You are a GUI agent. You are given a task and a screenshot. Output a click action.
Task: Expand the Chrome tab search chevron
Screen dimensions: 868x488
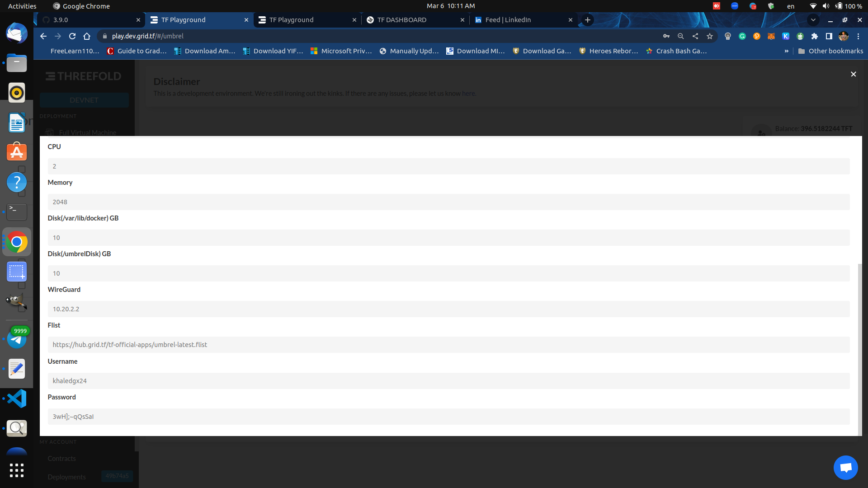point(813,20)
